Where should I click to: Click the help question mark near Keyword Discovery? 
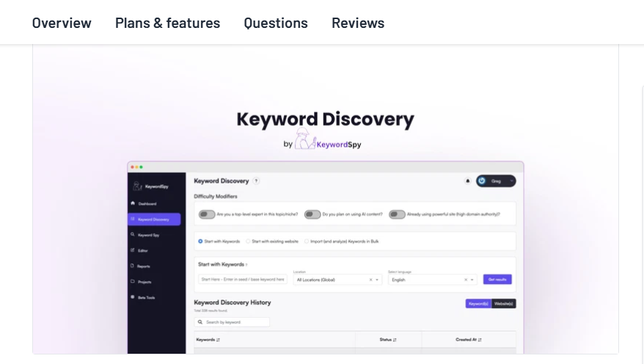(256, 181)
